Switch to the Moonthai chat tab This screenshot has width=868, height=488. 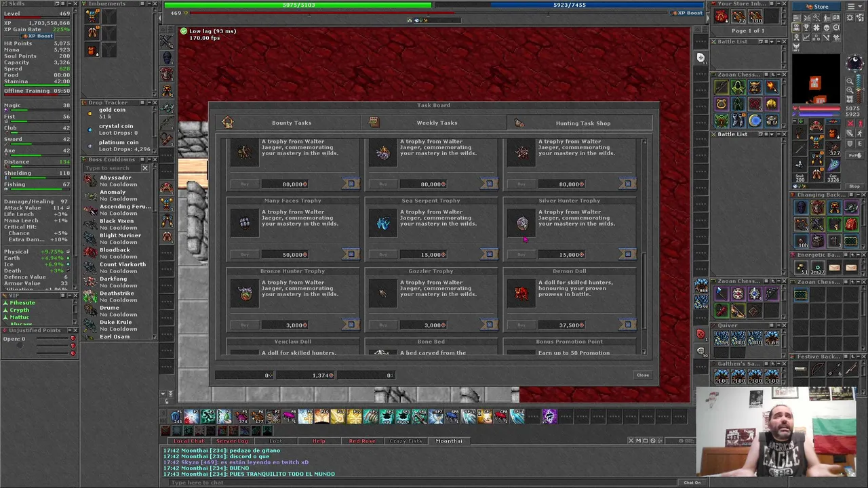pos(449,441)
